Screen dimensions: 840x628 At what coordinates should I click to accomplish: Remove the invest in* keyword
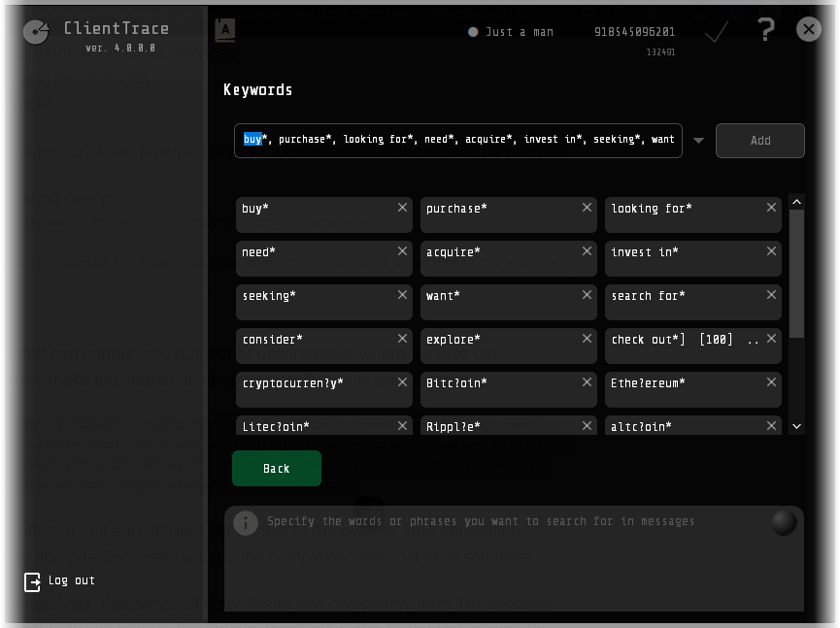click(771, 251)
